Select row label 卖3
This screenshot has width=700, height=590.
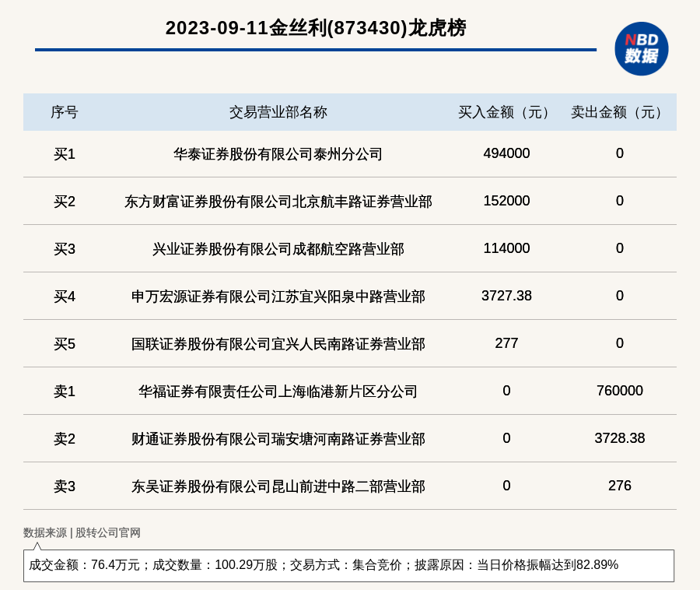point(65,486)
